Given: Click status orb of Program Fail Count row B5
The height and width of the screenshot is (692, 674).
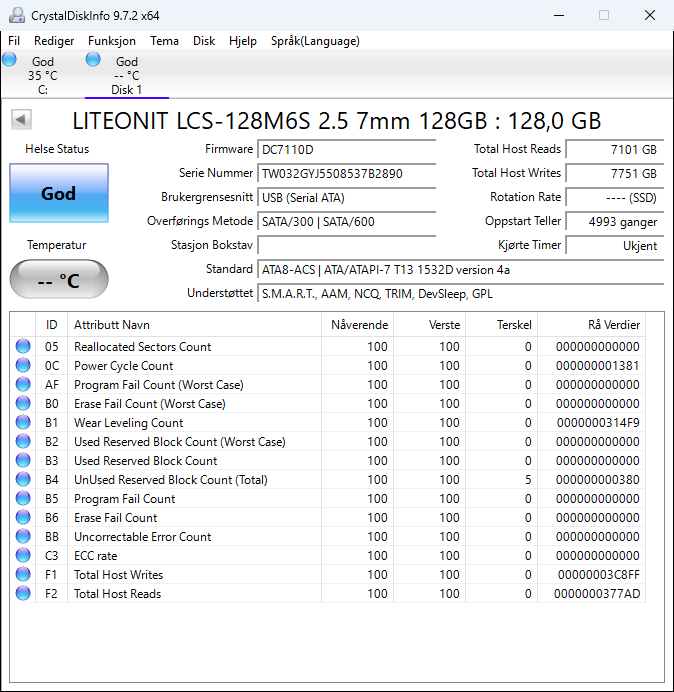Looking at the screenshot, I should click(23, 498).
